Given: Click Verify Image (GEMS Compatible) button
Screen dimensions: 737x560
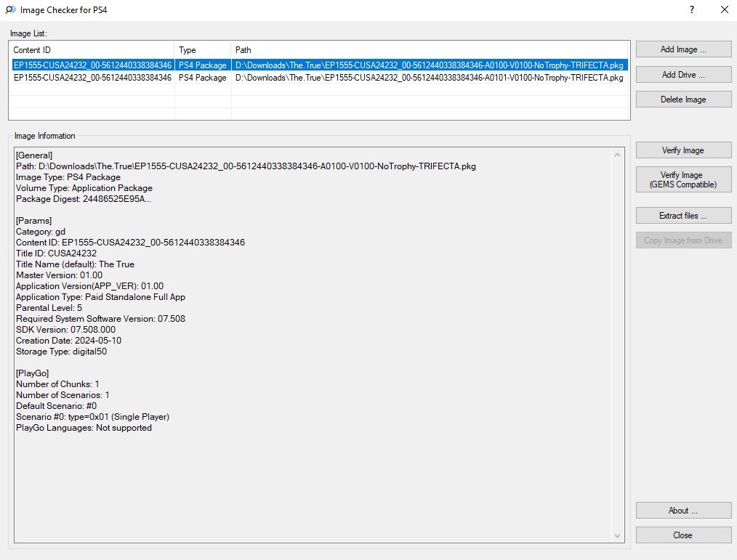Looking at the screenshot, I should 683,179.
